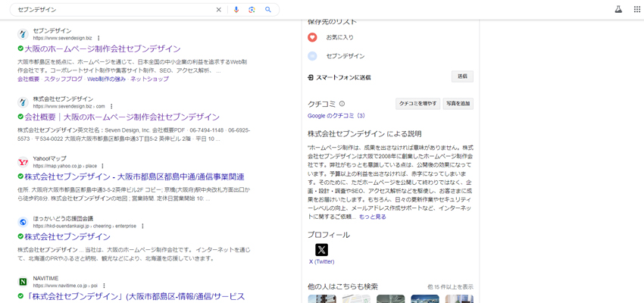Click send-to-smartphone icon
The width and height of the screenshot is (644, 303).
click(311, 77)
